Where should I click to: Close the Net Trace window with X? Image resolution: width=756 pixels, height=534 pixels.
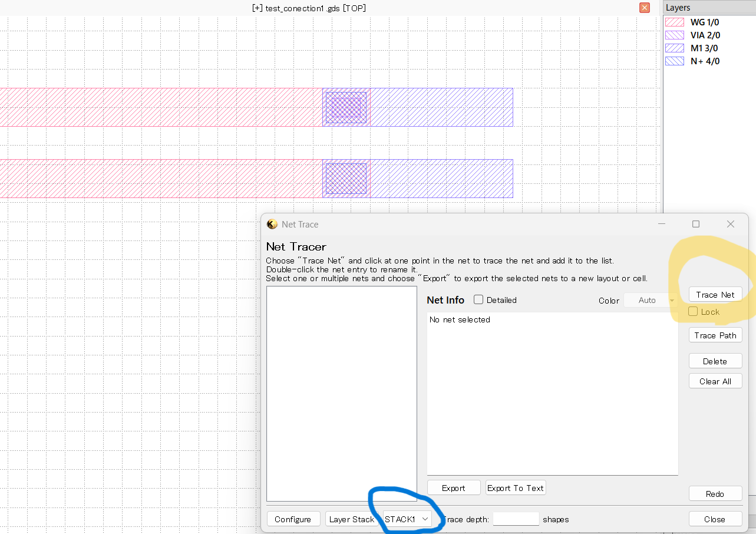[x=731, y=224]
